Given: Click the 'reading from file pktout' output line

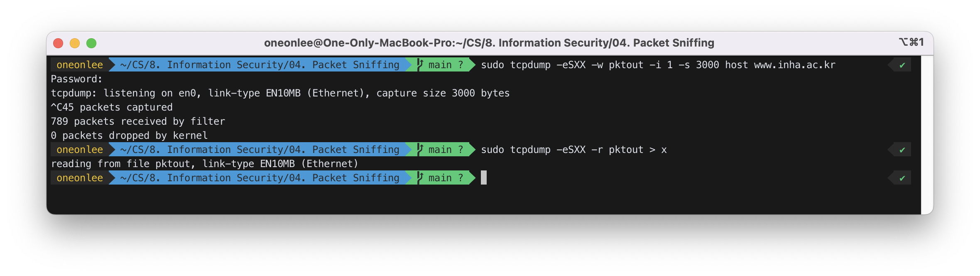Looking at the screenshot, I should pos(204,164).
